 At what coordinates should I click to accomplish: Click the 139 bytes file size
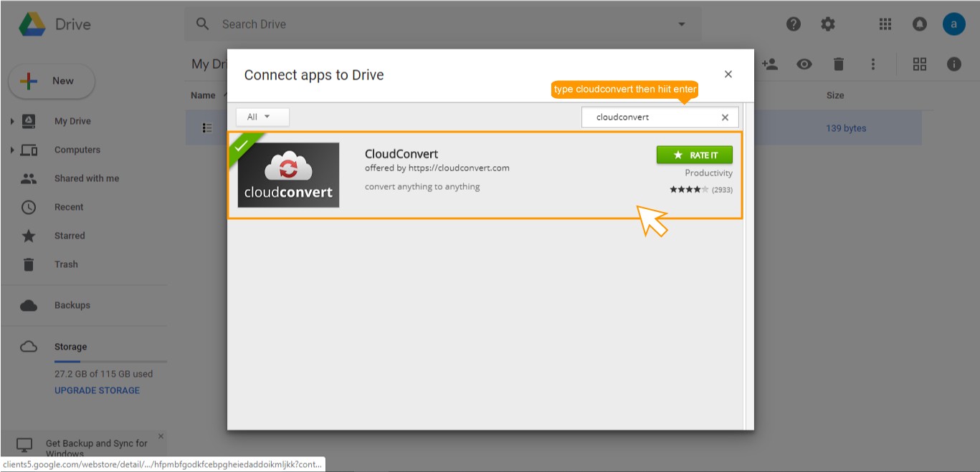[846, 128]
